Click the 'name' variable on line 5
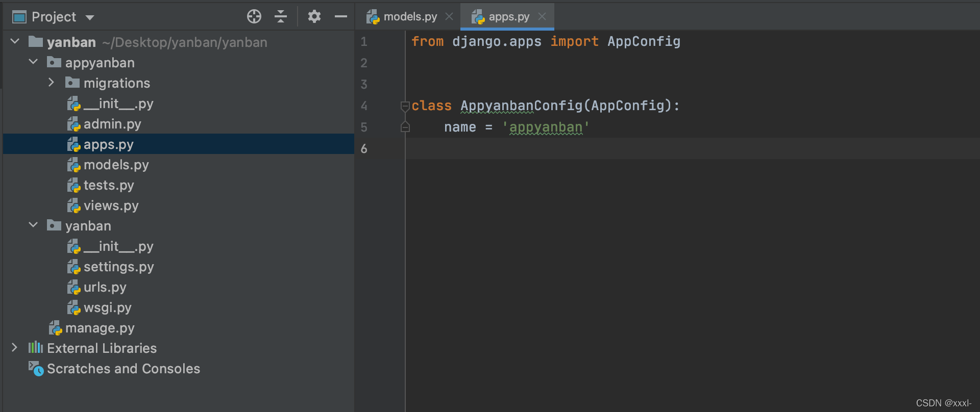 pyautogui.click(x=460, y=127)
